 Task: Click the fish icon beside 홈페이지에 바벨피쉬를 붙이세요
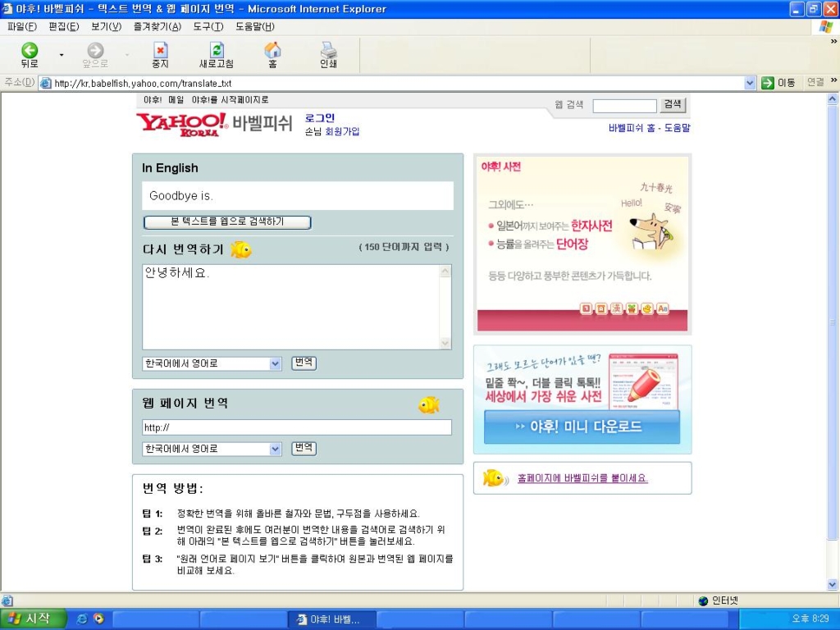click(x=495, y=478)
